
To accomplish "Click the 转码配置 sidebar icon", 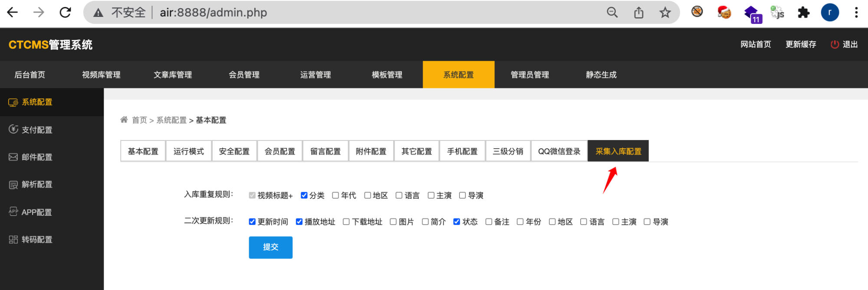I will tap(13, 239).
